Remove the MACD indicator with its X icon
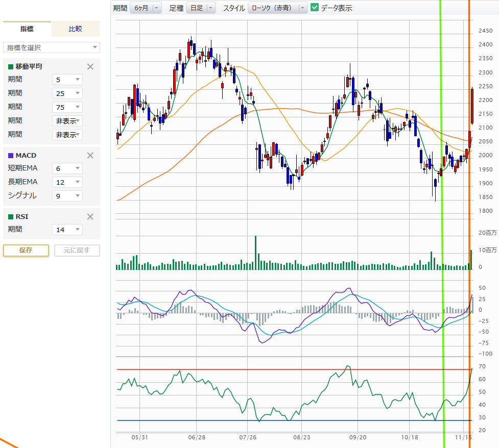This screenshot has width=499, height=448. point(90,155)
